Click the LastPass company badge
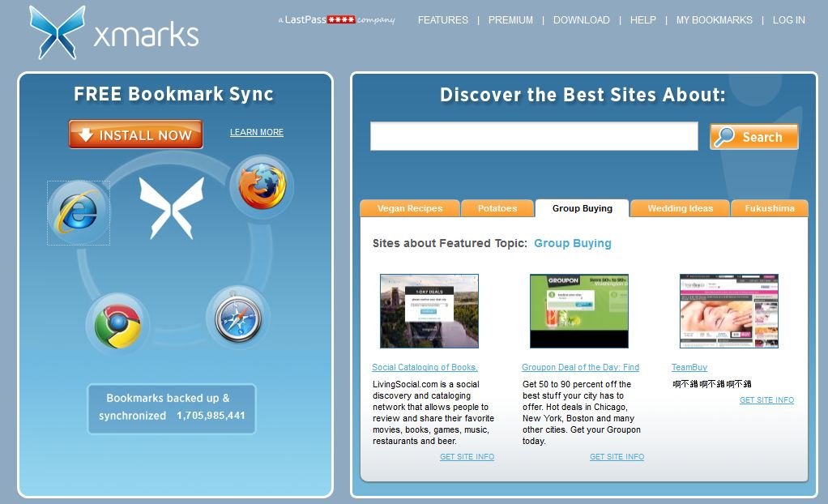828x504 pixels. pos(336,19)
